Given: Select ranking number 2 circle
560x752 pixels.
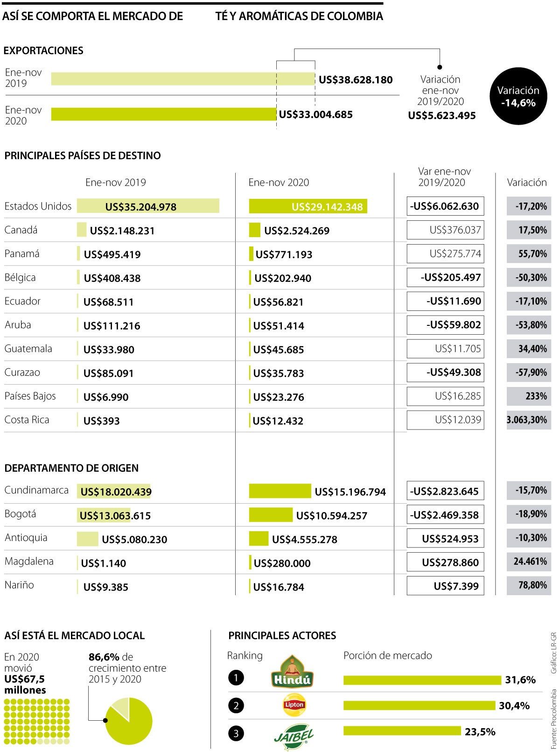Looking at the screenshot, I should pos(236,705).
